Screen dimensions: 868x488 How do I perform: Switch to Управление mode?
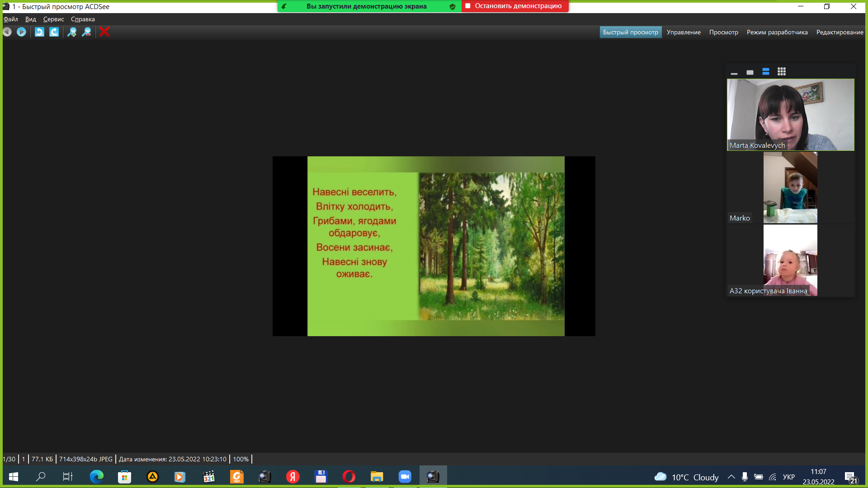point(684,32)
